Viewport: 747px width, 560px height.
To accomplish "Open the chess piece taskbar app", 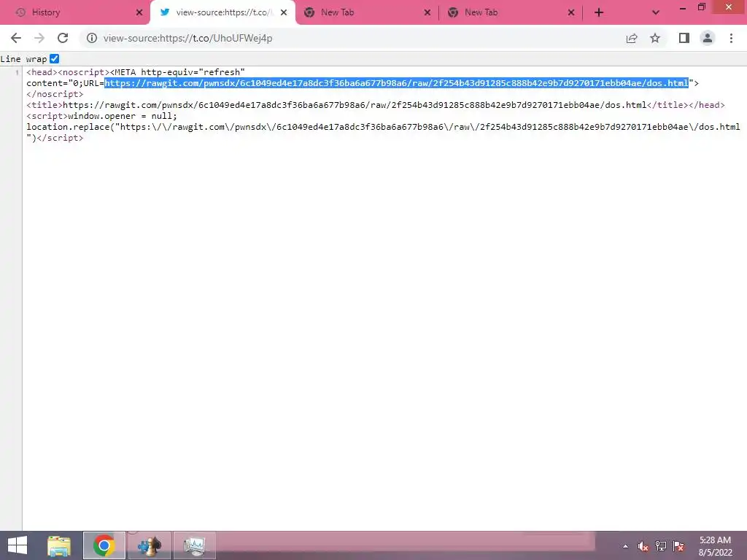I will click(150, 545).
